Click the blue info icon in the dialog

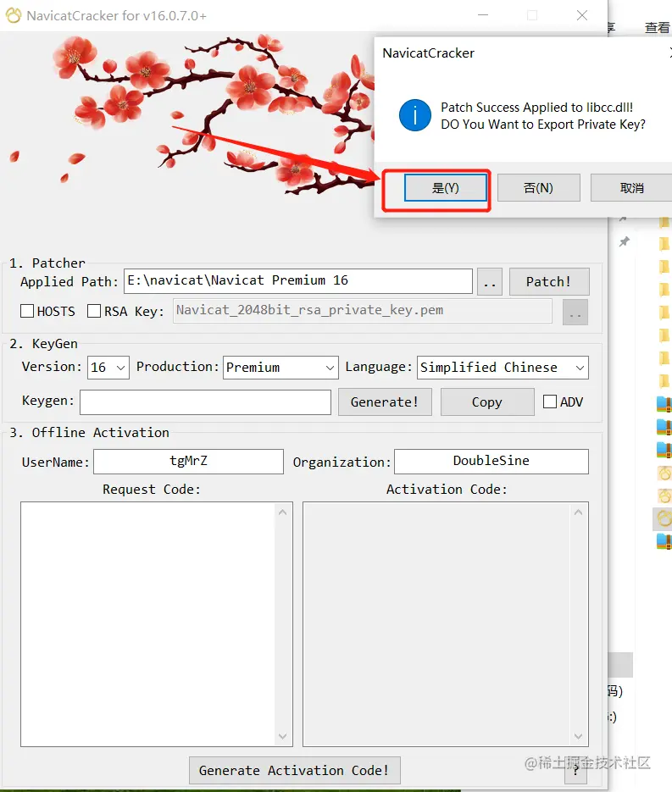[415, 115]
